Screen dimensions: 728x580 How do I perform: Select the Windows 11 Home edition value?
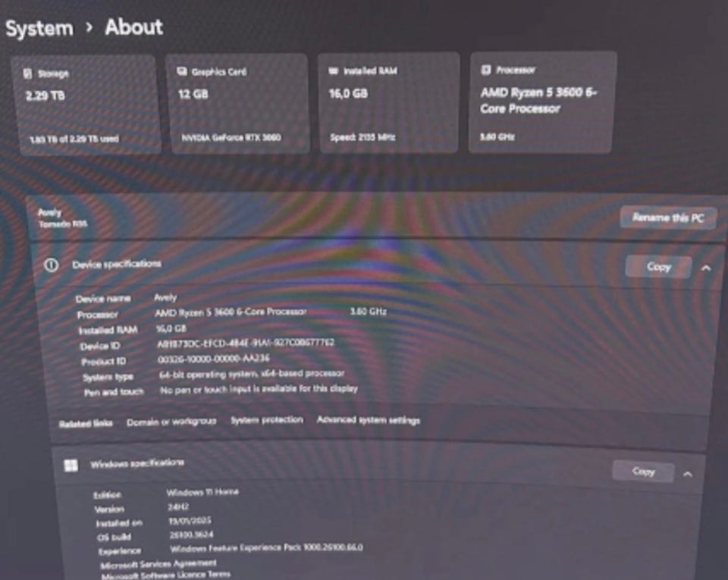202,492
